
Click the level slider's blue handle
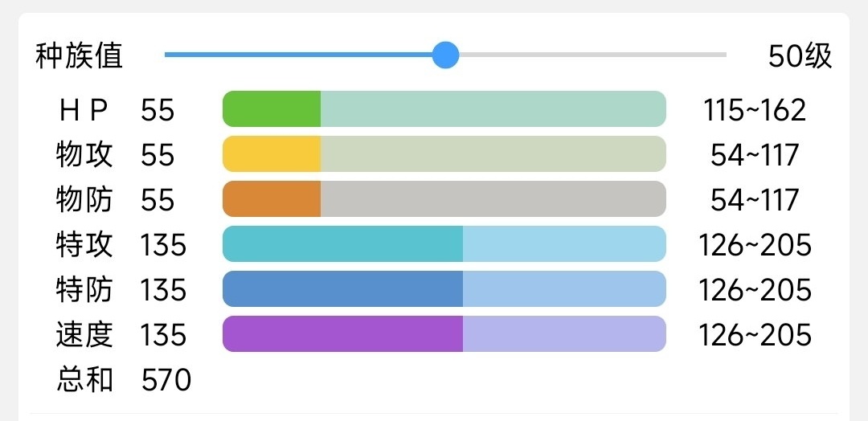pos(445,55)
